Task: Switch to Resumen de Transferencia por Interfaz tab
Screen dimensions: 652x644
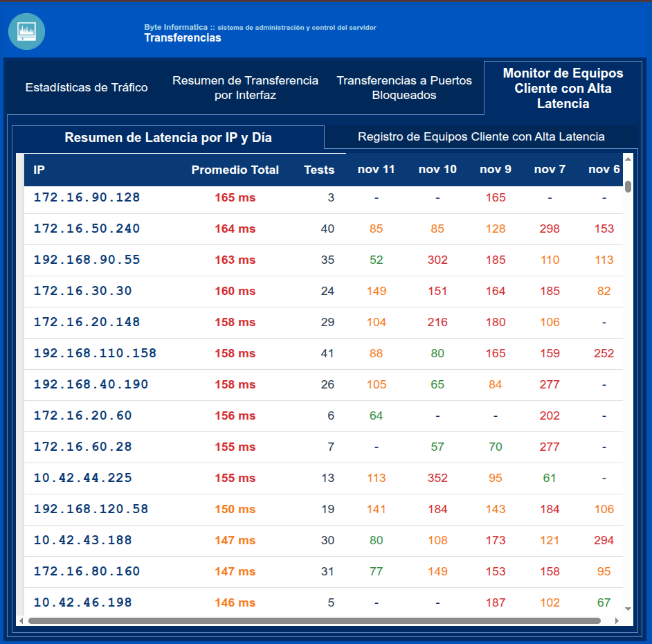Action: [245, 88]
